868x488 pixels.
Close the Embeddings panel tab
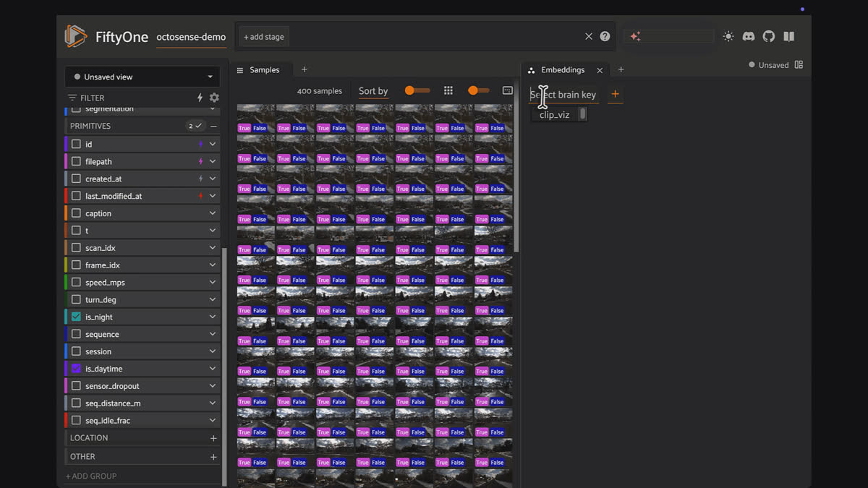[600, 70]
